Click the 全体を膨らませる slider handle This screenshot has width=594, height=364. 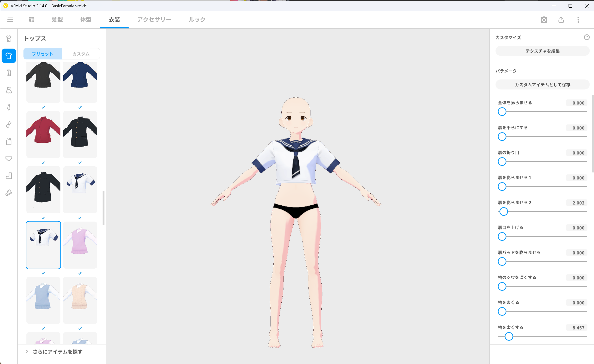502,112
